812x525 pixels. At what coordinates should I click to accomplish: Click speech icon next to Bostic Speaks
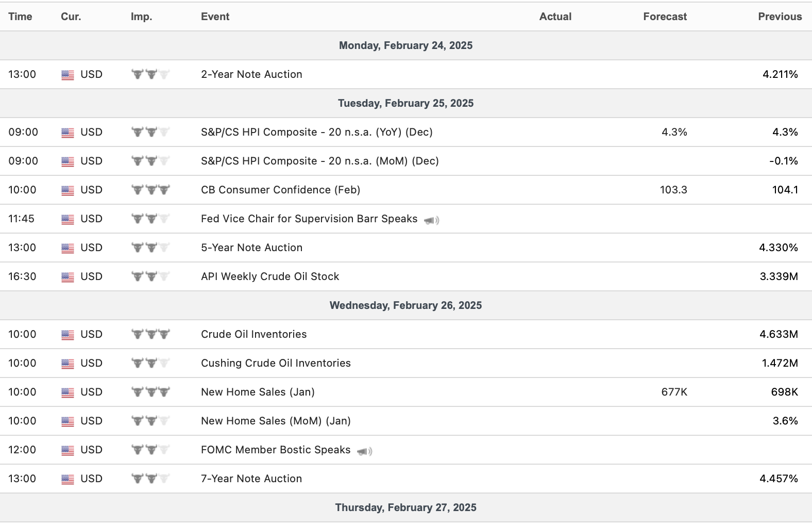point(364,451)
